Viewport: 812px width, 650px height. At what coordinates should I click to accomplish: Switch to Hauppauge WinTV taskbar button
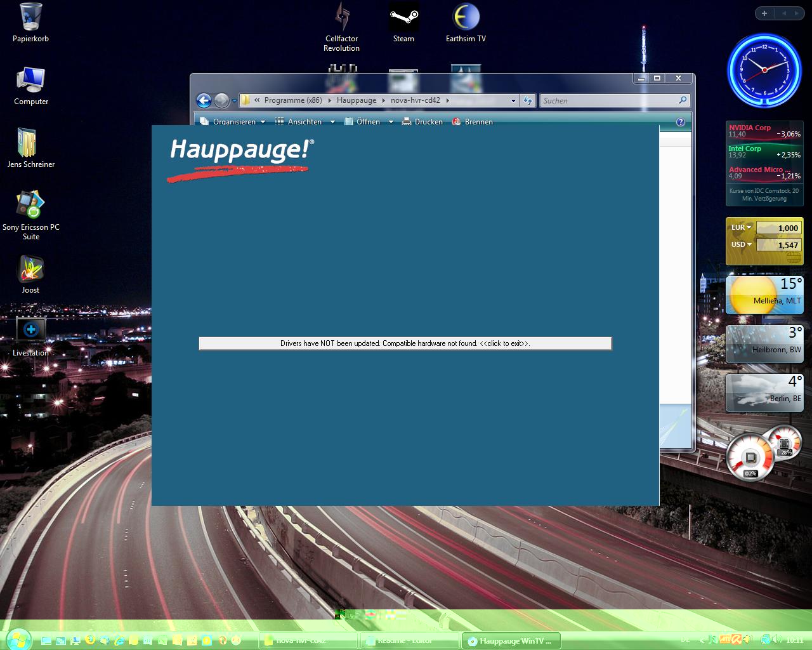(x=511, y=640)
